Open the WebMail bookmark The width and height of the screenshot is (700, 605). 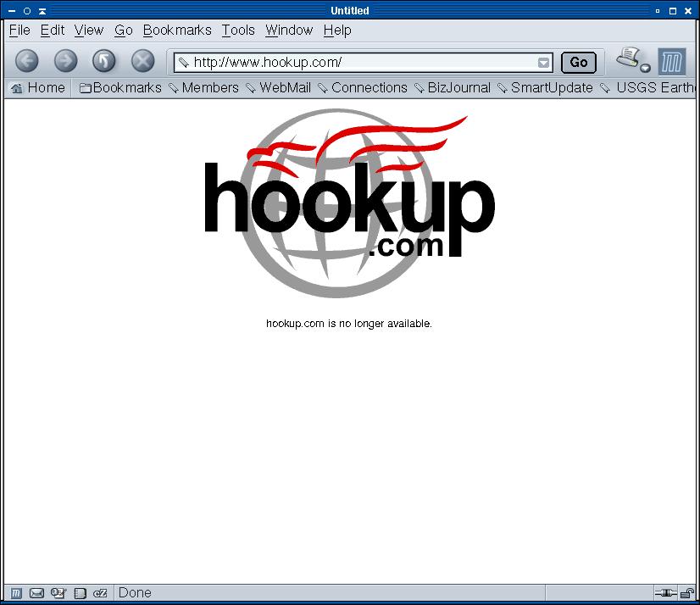[279, 88]
